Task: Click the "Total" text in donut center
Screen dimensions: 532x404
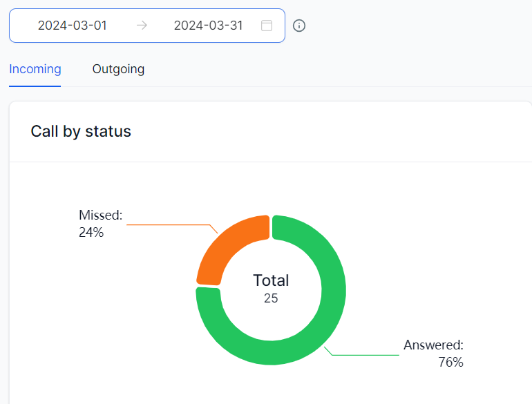Action: (x=271, y=280)
